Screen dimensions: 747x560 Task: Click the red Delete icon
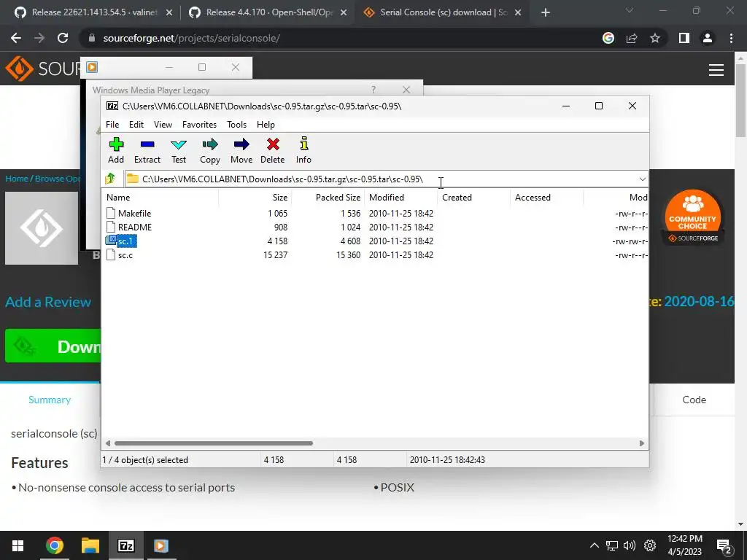[273, 144]
